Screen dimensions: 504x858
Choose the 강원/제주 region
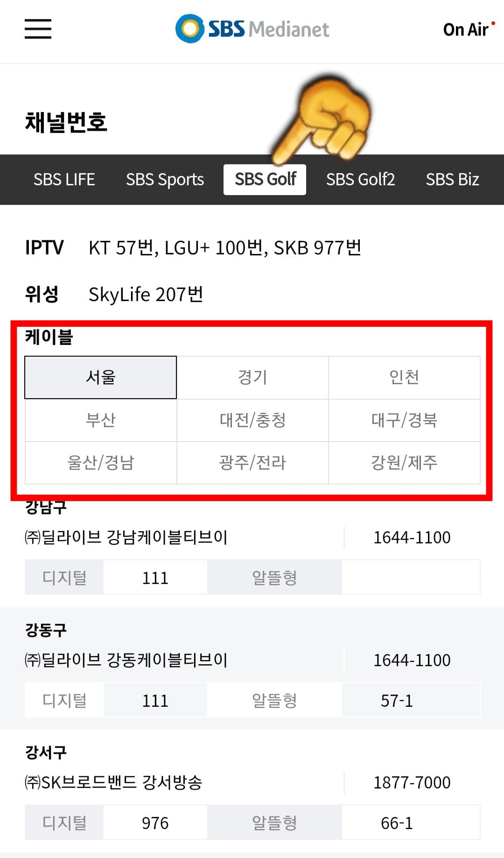click(404, 462)
